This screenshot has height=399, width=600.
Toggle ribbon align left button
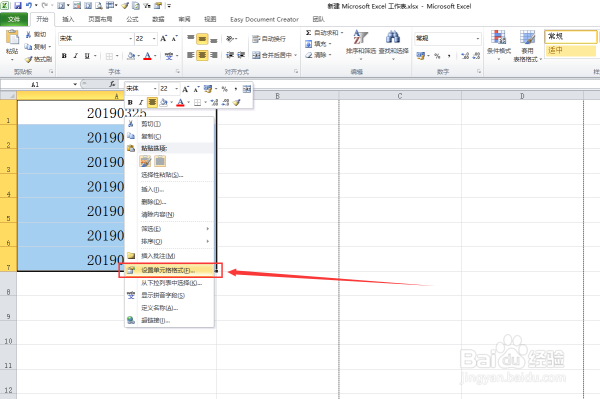(x=191, y=55)
